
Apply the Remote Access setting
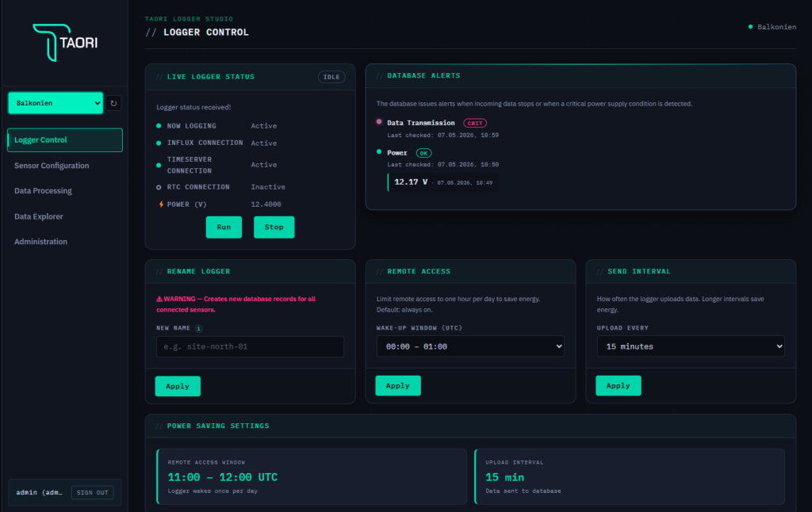398,386
